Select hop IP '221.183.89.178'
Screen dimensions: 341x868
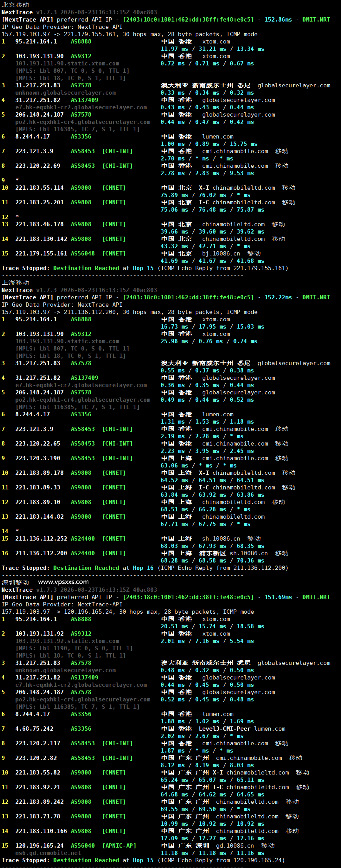[40, 473]
